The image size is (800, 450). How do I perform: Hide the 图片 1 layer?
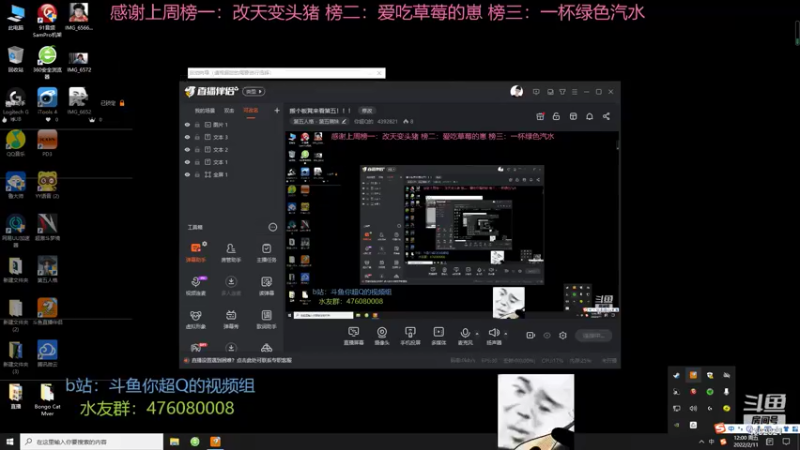[x=187, y=124]
